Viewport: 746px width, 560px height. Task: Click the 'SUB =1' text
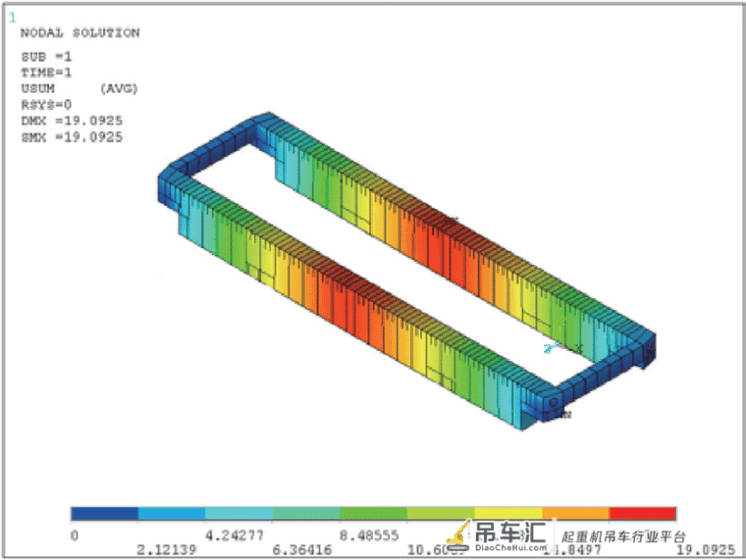pyautogui.click(x=46, y=57)
